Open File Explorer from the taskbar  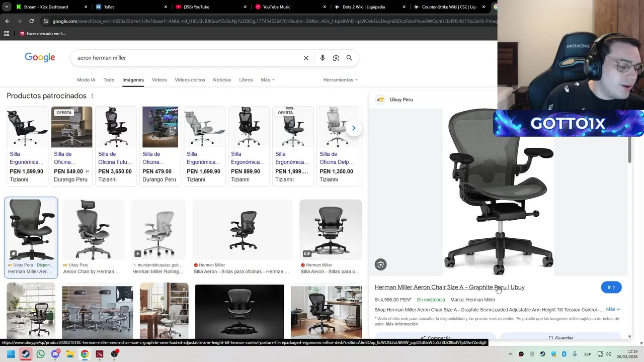[70, 354]
